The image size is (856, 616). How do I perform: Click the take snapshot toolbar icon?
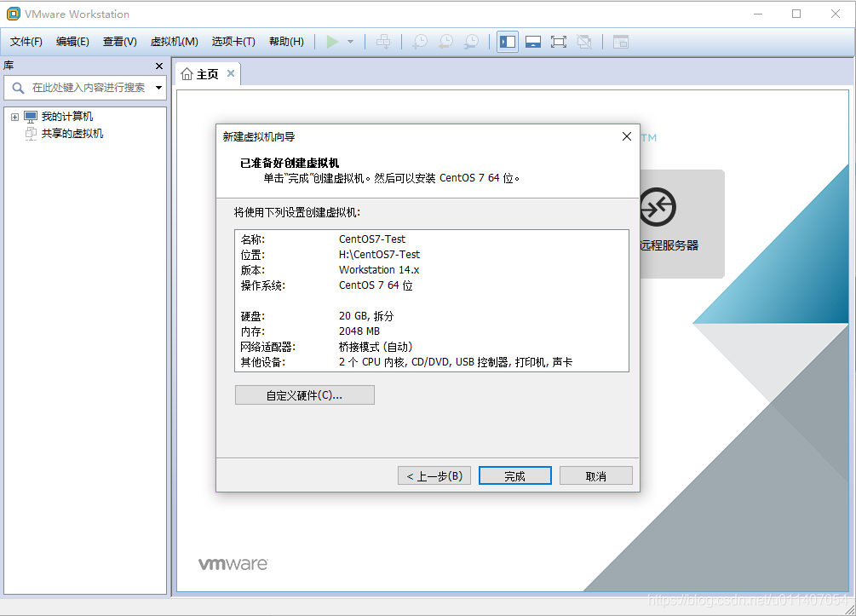point(420,42)
